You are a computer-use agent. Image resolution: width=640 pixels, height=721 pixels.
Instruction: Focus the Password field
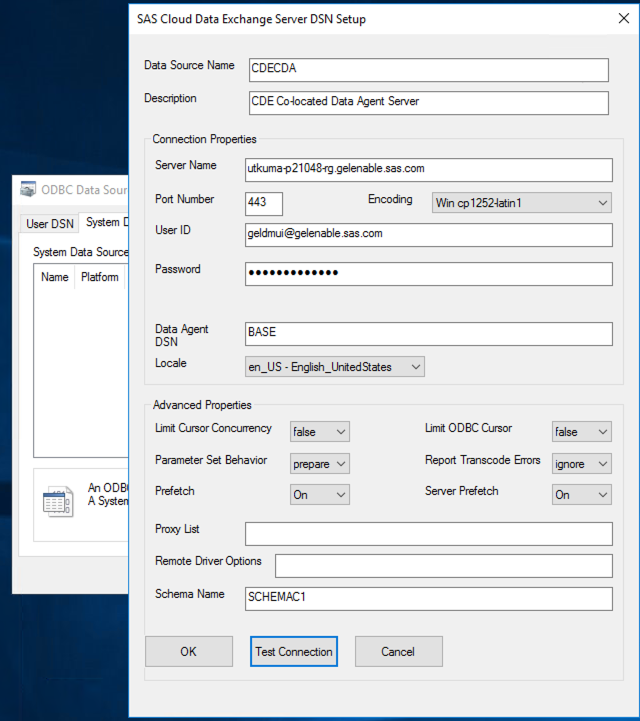point(429,274)
